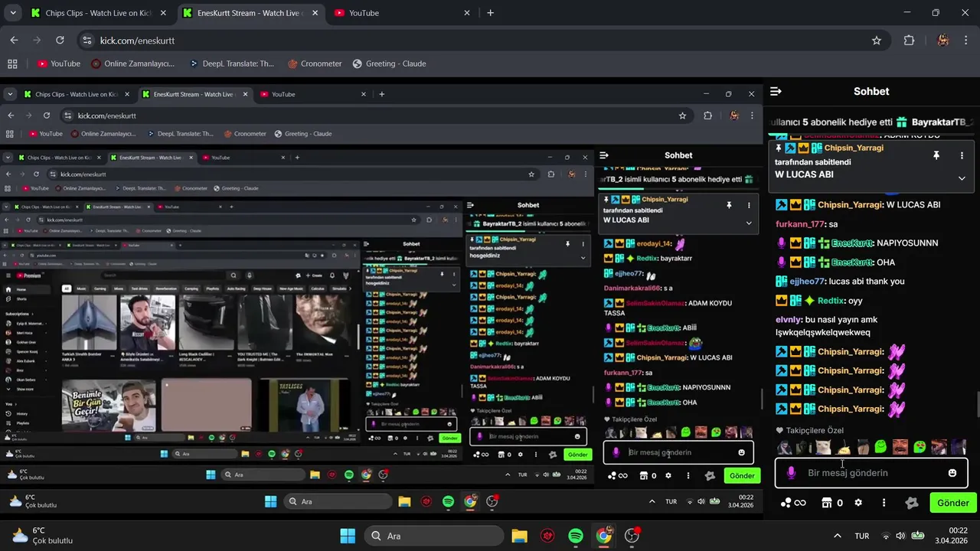
Task: Close the outer YouTube tab
Action: point(469,13)
